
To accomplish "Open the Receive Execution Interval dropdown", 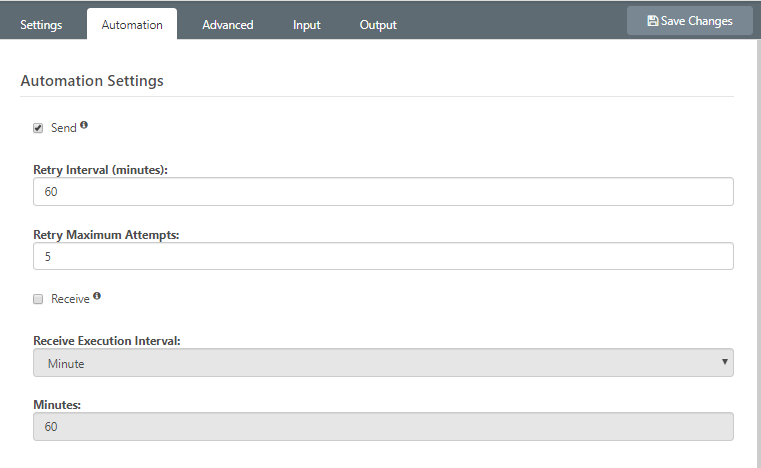I will [x=383, y=363].
